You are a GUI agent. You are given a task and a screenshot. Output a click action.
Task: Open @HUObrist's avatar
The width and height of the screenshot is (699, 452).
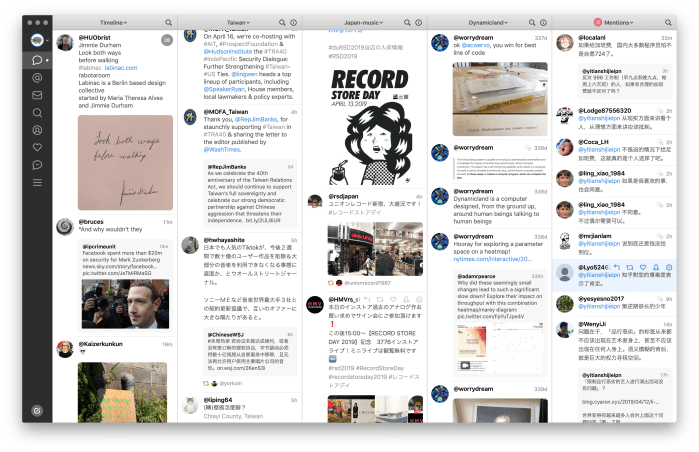coord(65,43)
